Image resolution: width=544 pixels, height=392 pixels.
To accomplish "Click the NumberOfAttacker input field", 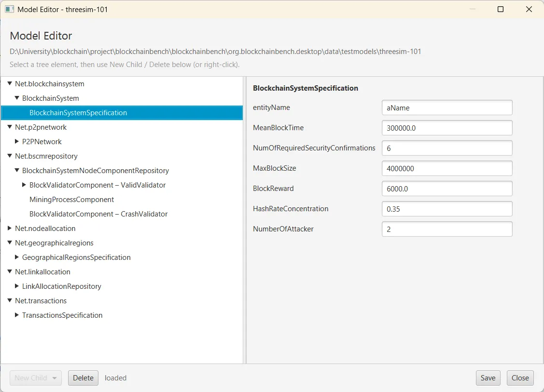I will 447,229.
